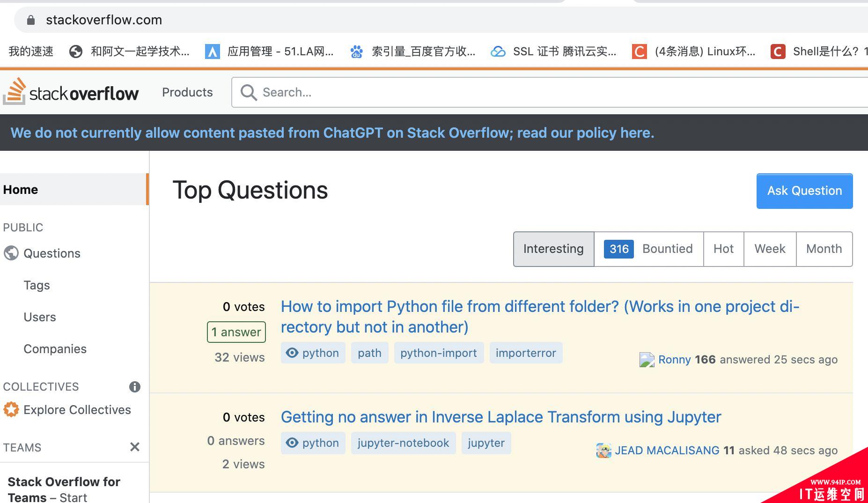The height and width of the screenshot is (503, 868).
Task: Click the 32 views text
Action: pos(240,358)
